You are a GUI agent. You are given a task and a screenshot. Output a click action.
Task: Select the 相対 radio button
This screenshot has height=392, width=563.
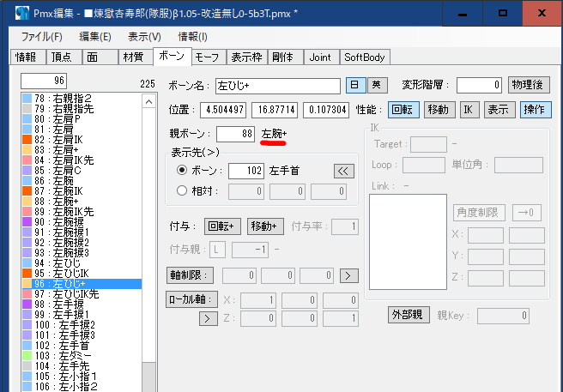182,190
